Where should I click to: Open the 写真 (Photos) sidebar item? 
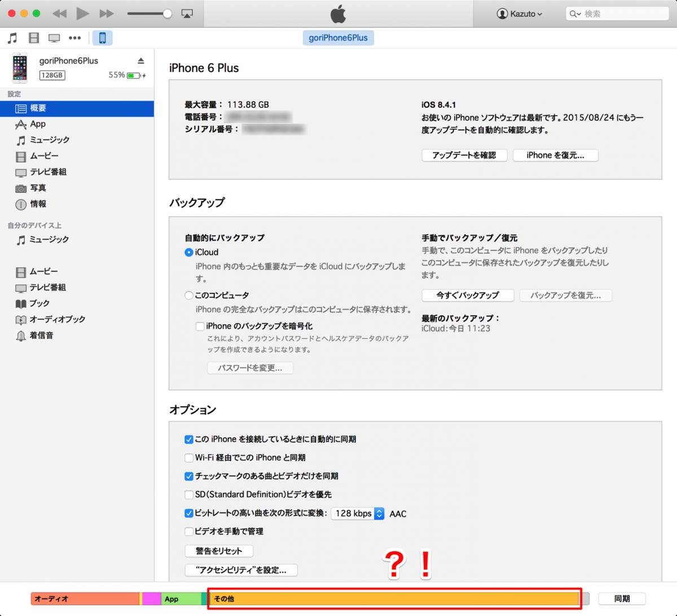coord(34,188)
